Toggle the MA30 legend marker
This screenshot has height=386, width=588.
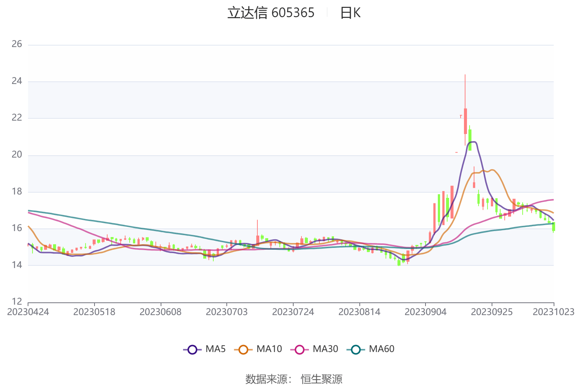[x=299, y=350]
